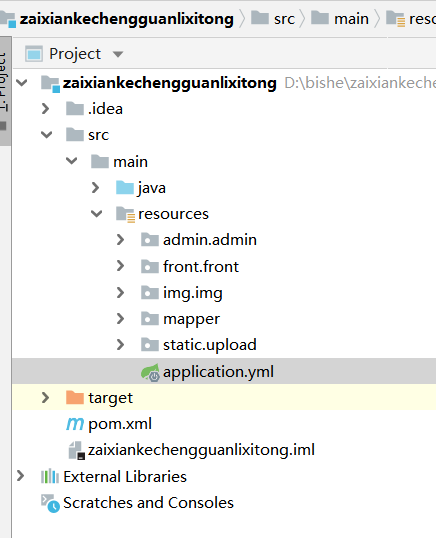Click the main folder icon in tree
Screen dimensions: 436x538
(x=100, y=161)
